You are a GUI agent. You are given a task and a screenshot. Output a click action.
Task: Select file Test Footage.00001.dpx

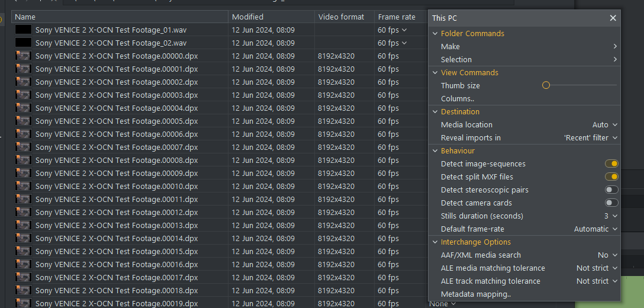117,69
